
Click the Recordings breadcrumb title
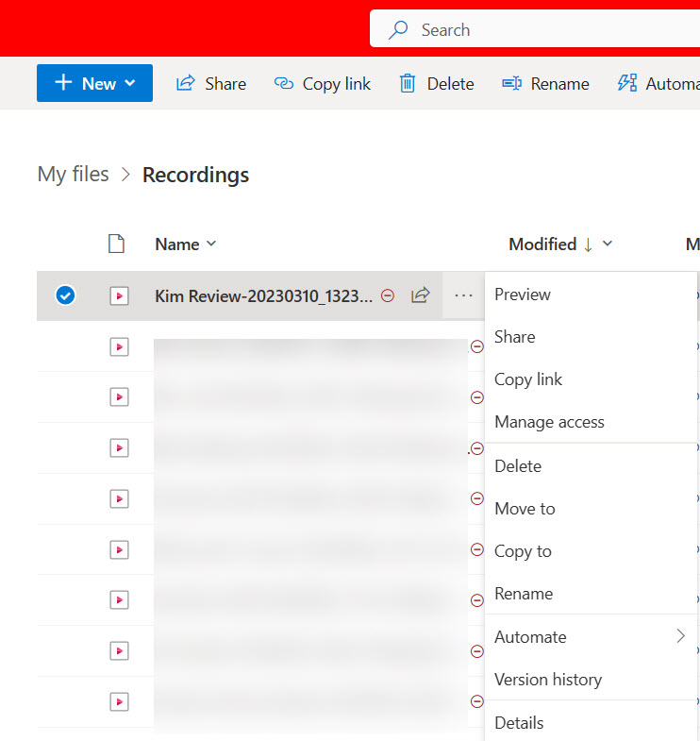195,175
